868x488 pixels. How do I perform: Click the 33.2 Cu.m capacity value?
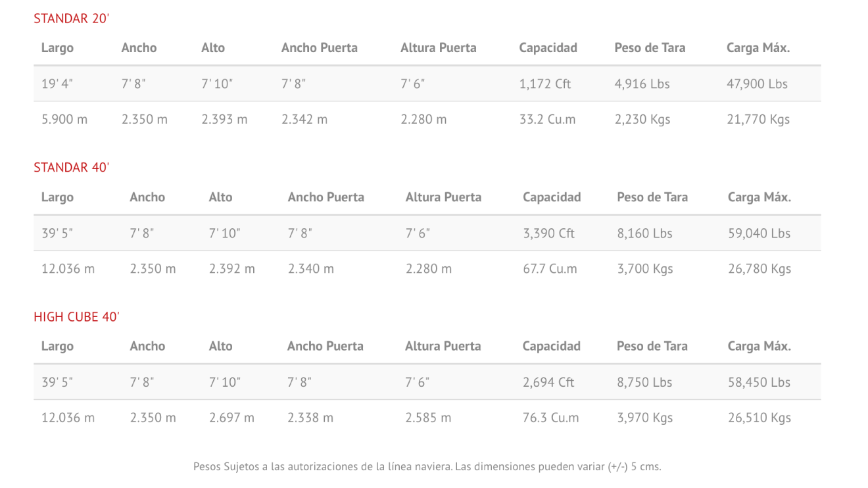547,120
